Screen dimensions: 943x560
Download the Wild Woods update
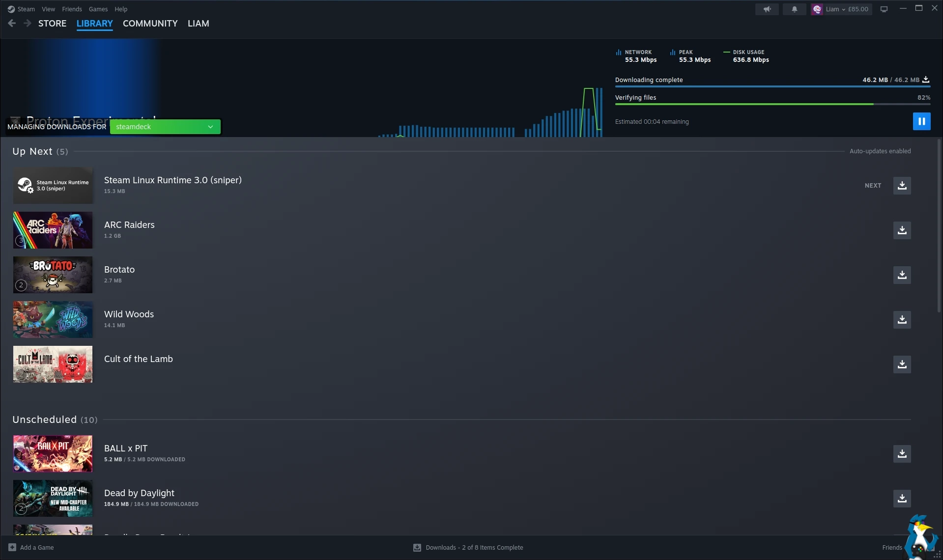coord(902,320)
